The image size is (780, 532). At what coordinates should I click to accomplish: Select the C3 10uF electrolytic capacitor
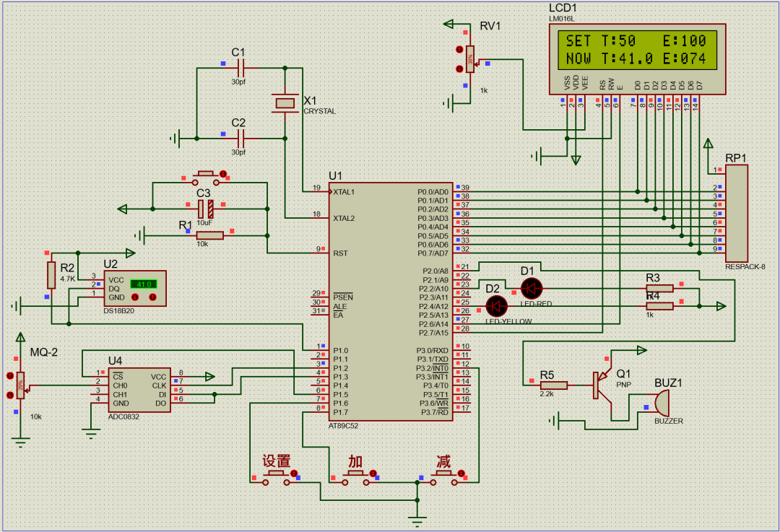point(205,209)
